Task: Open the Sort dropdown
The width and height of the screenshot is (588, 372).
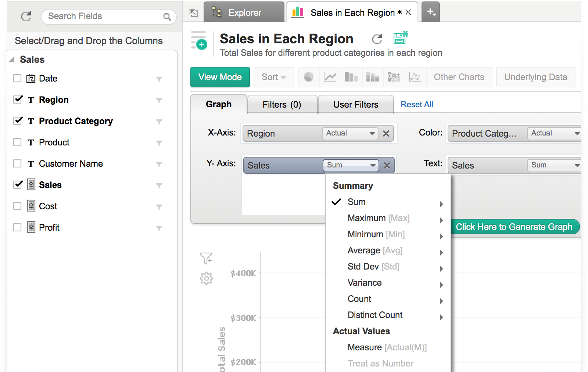Action: tap(273, 77)
